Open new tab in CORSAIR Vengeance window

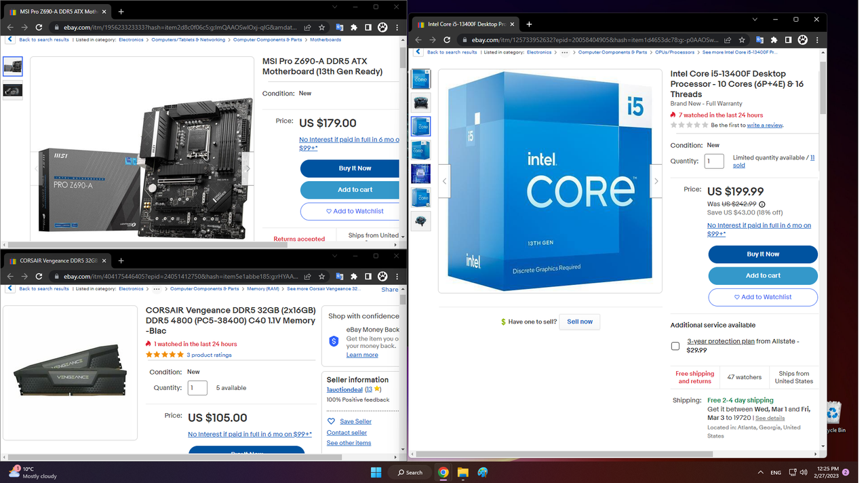coord(121,260)
